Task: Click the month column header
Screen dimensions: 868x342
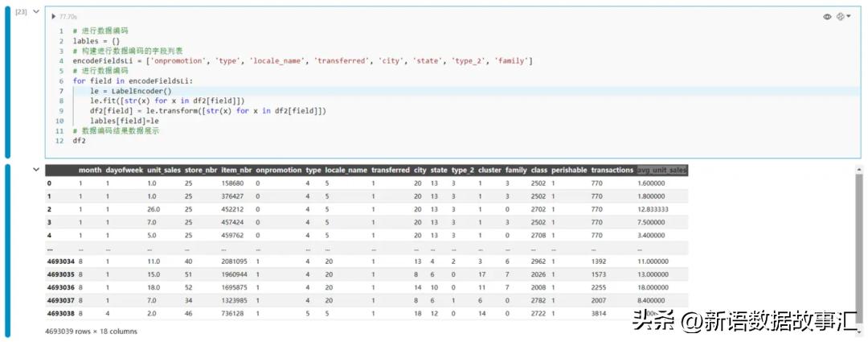Action: tap(90, 170)
